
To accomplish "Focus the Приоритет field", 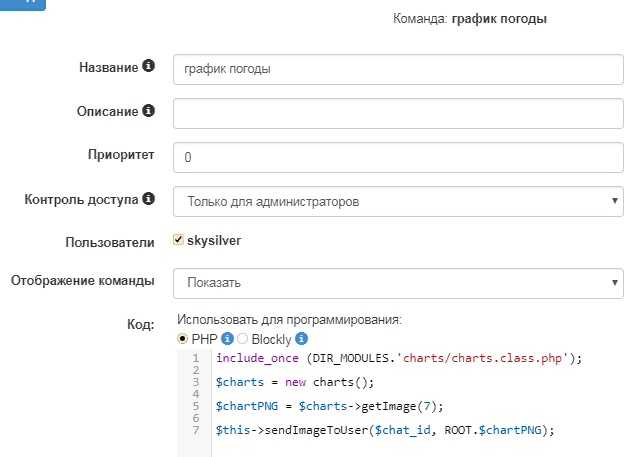I will (x=398, y=157).
